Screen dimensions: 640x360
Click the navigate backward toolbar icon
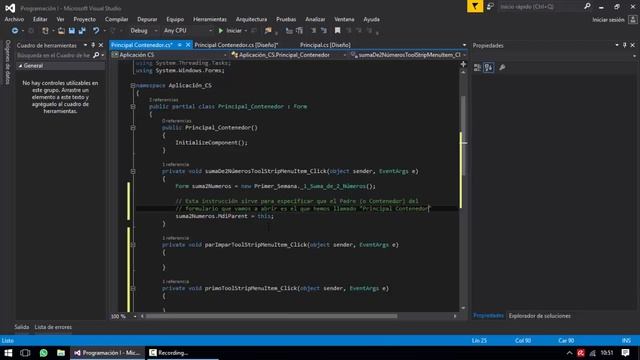point(15,31)
